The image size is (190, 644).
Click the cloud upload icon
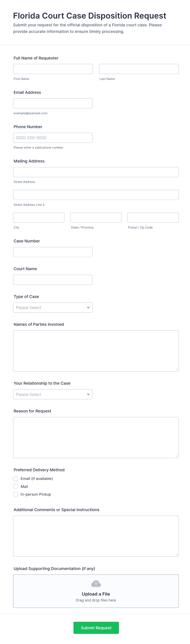[96, 584]
